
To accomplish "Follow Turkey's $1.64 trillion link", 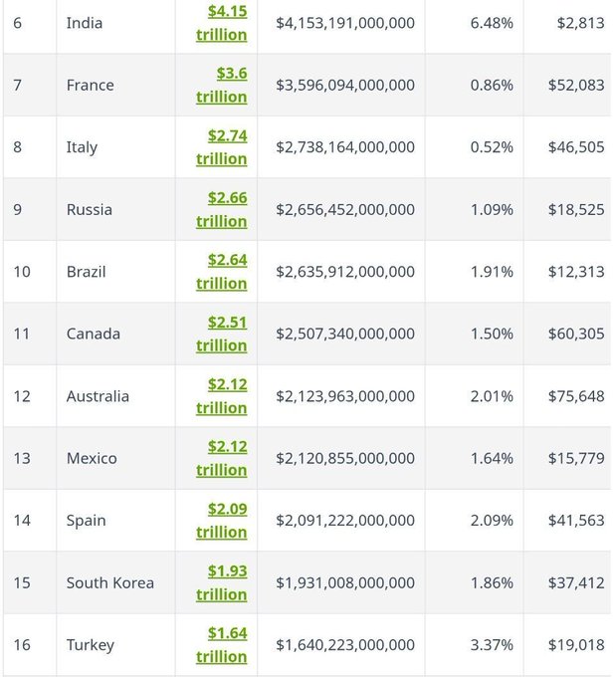I will pyautogui.click(x=222, y=644).
